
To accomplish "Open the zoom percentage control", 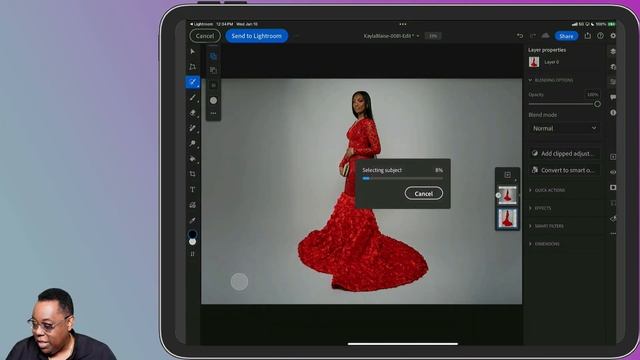I will click(433, 36).
